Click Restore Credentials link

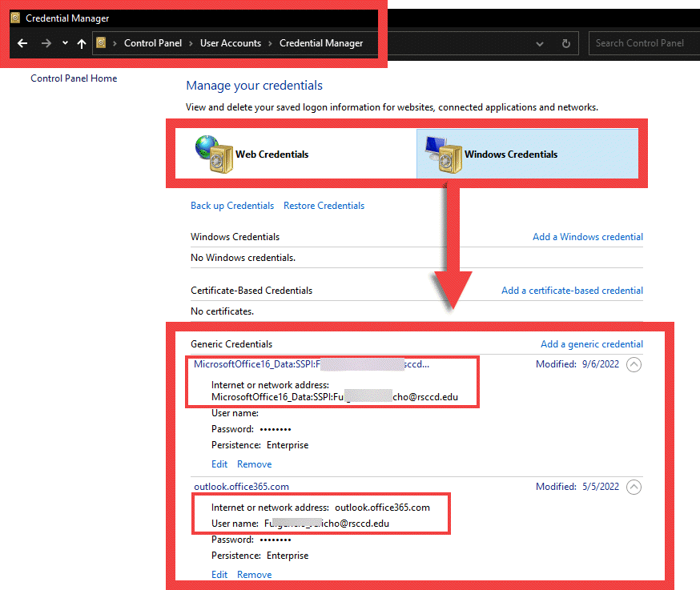[x=324, y=206]
